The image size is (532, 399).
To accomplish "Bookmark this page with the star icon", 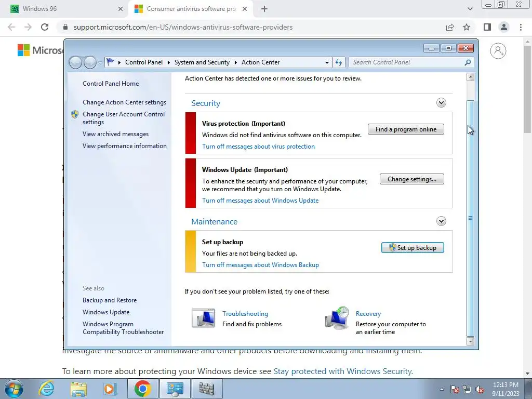I will [x=467, y=27].
